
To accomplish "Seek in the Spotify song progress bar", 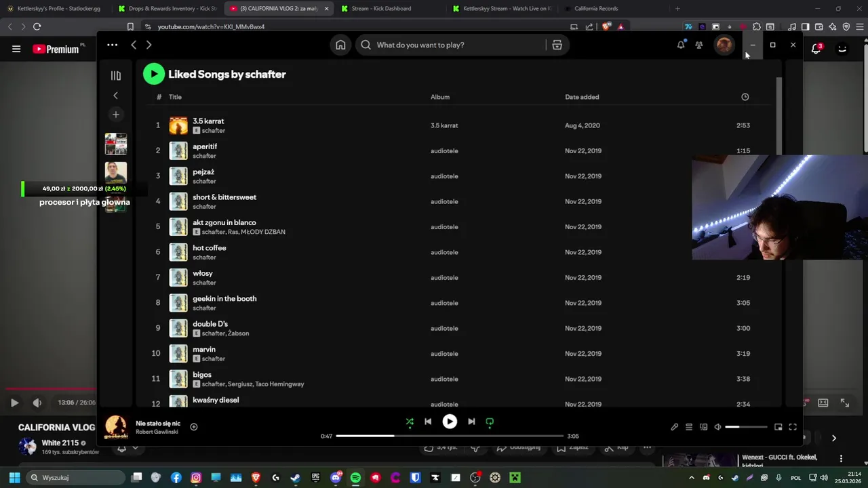I will point(450,436).
